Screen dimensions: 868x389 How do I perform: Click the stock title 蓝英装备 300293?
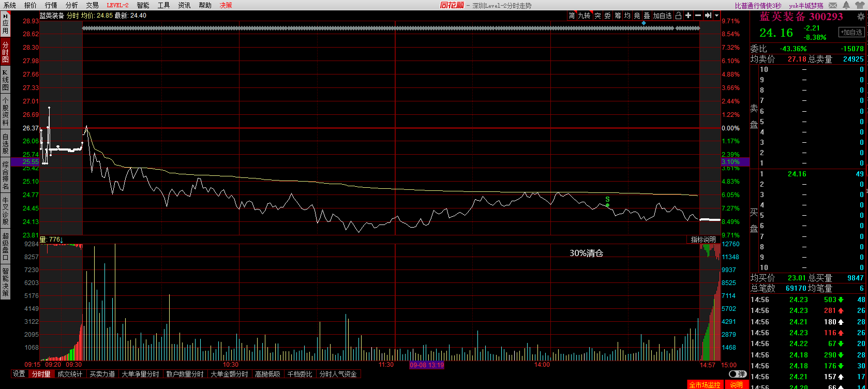[x=801, y=17]
